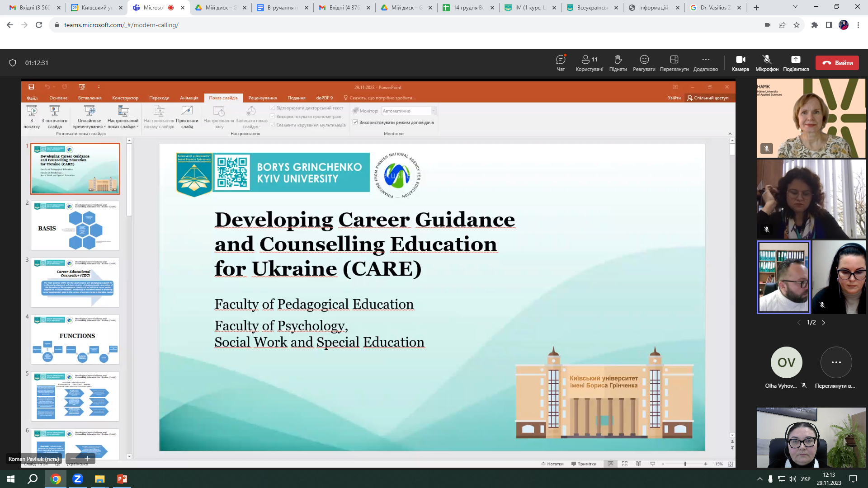The width and height of the screenshot is (868, 488).
Task: Raise hand with Підняти icon
Action: coord(618,63)
